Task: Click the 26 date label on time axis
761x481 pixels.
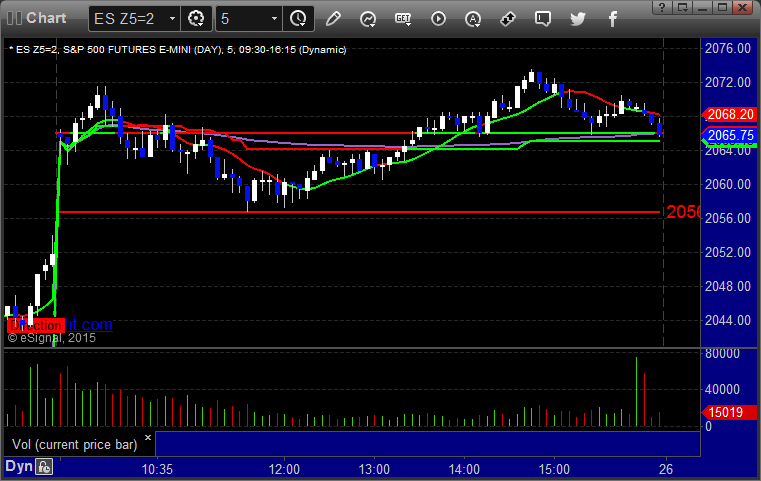Action: coord(666,469)
